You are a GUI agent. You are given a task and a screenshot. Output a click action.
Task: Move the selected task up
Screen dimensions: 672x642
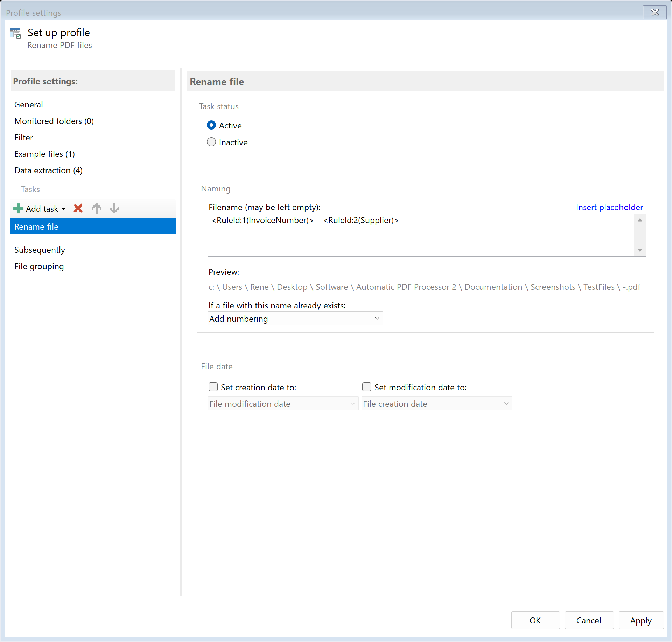[x=96, y=209]
